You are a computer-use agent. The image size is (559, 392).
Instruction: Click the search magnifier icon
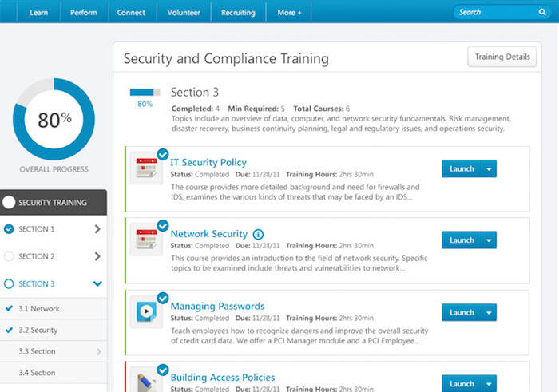click(542, 12)
